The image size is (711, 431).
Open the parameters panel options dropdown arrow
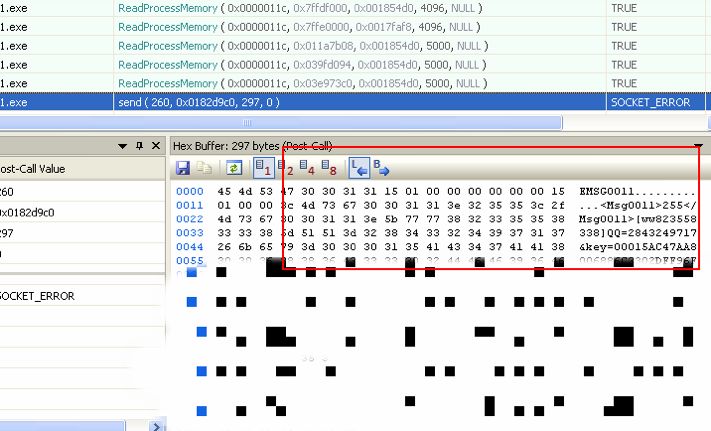click(122, 146)
